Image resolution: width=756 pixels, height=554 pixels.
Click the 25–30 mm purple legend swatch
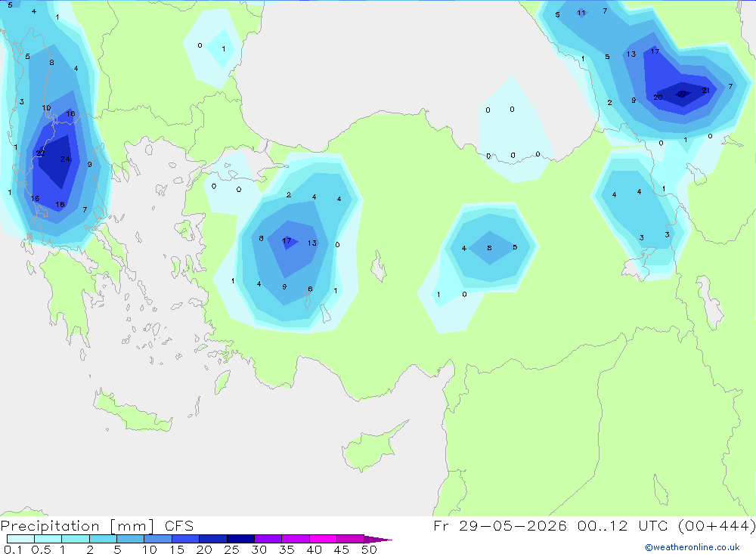[240, 539]
